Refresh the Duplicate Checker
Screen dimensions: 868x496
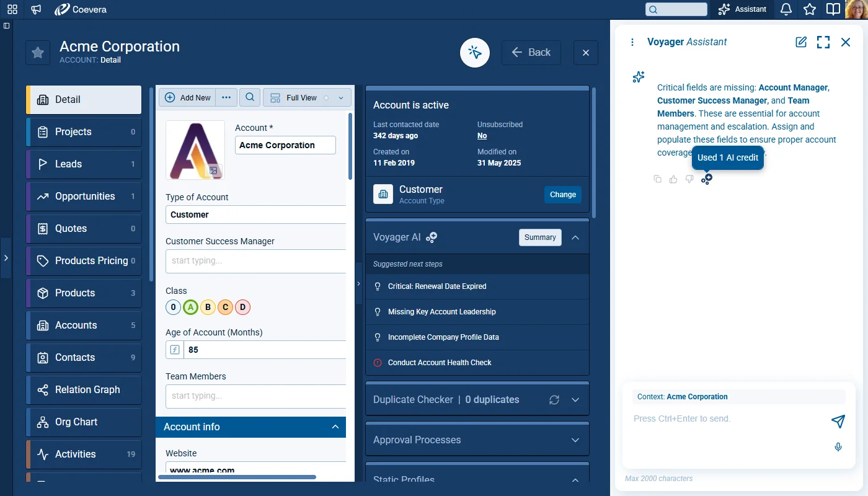[x=554, y=400]
